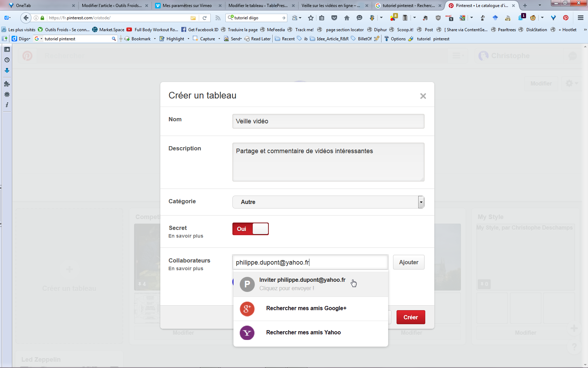This screenshot has width=588, height=368.
Task: Open the bookmarks list icon
Action: [322, 18]
